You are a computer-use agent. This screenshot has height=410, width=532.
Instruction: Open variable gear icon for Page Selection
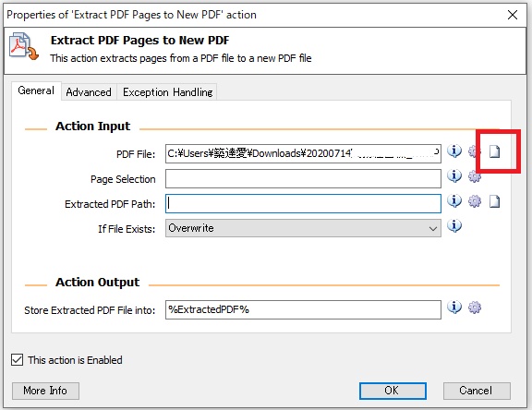[475, 176]
